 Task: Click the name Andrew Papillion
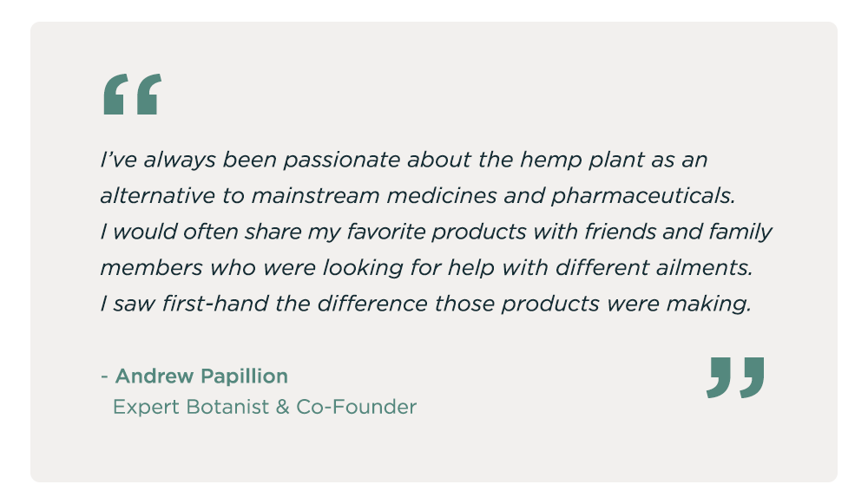[x=201, y=376]
